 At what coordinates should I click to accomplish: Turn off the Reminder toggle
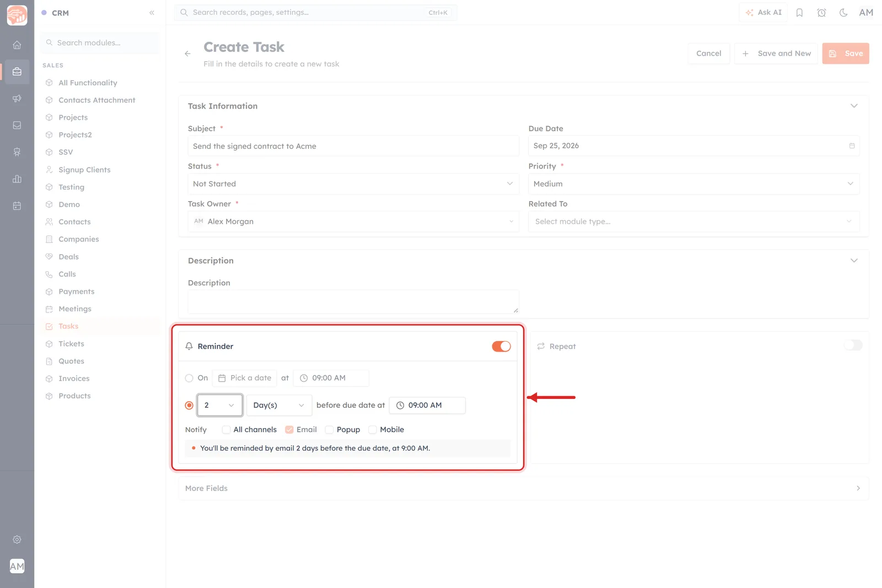(501, 346)
